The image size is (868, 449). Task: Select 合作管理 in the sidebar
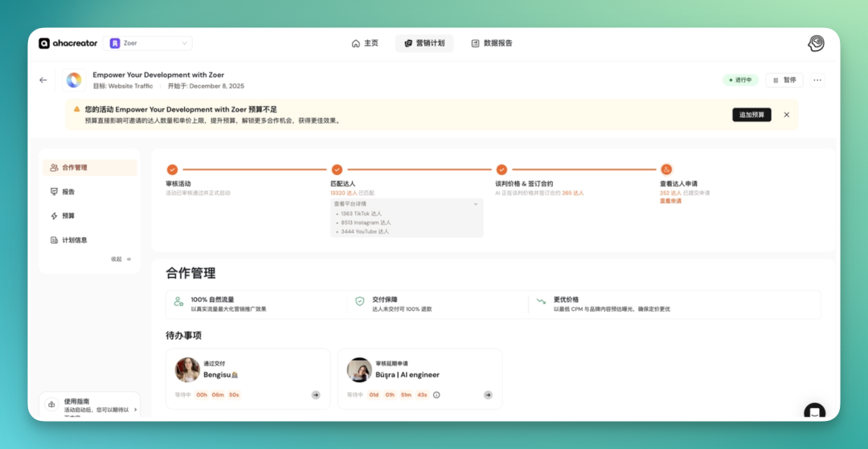click(x=90, y=168)
